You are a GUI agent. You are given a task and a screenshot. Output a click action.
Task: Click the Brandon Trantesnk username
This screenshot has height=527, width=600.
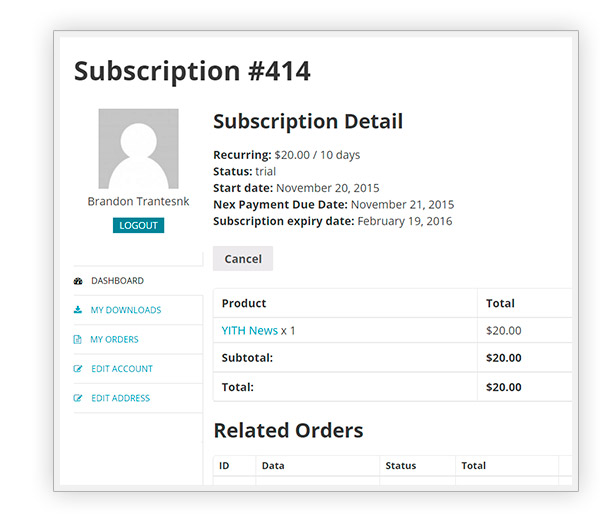tap(139, 202)
